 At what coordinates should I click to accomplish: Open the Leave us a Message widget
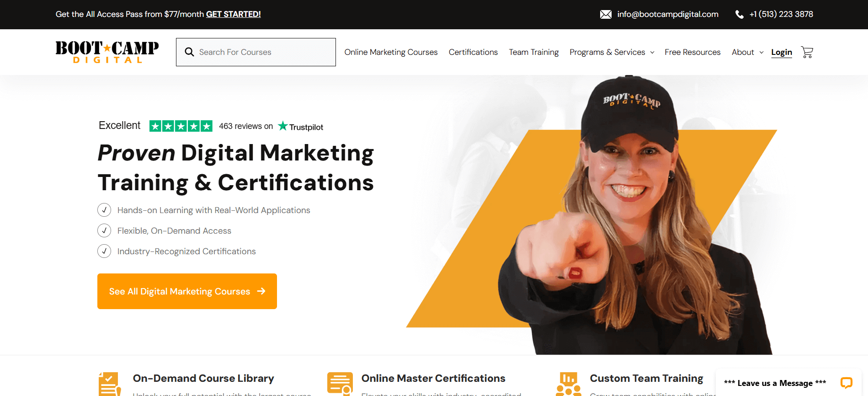[x=788, y=383]
